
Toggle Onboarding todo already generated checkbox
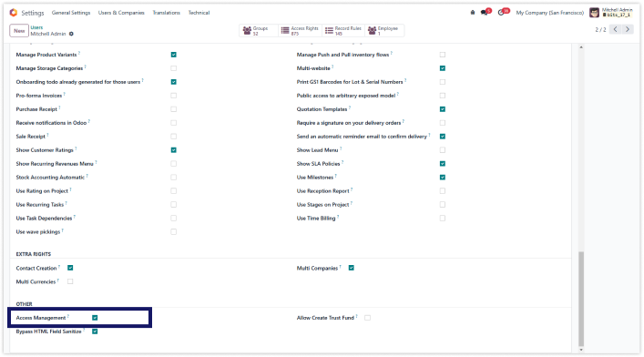click(x=174, y=82)
